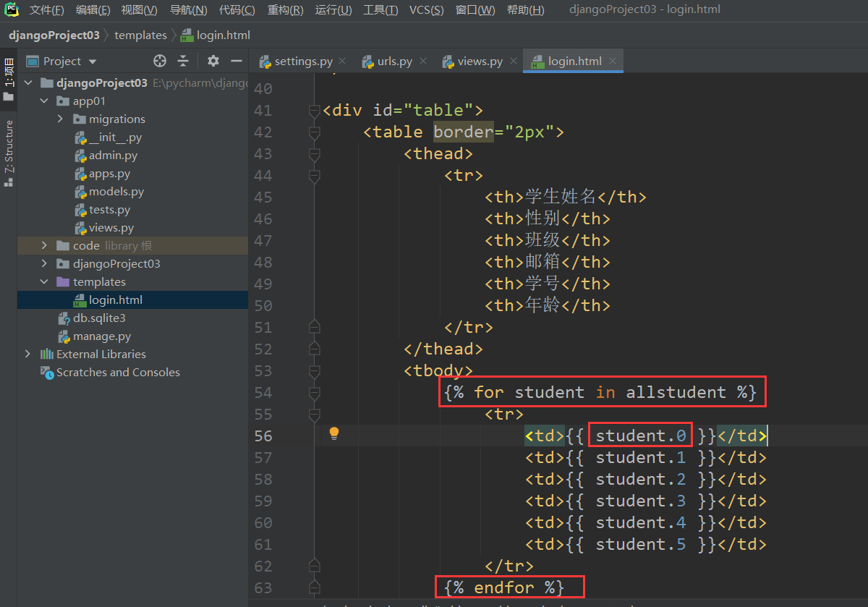Open manage.py file in project tree
Screen dimensions: 868x607
102,336
